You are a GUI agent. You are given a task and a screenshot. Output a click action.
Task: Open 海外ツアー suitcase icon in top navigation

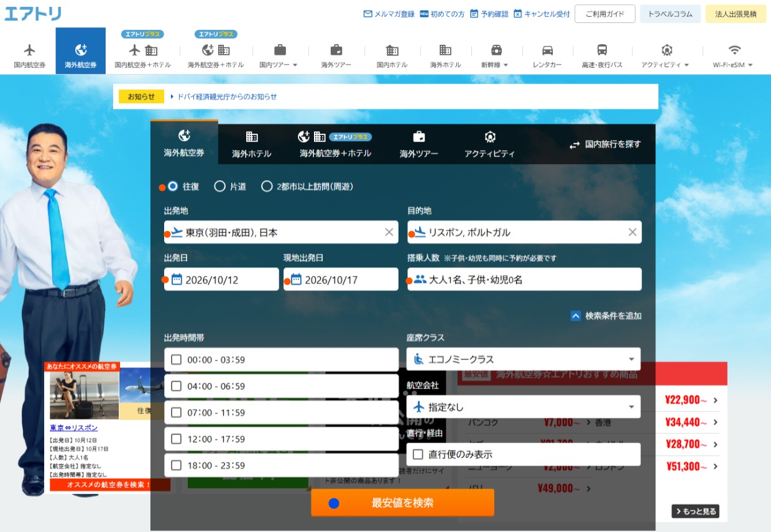(x=336, y=50)
